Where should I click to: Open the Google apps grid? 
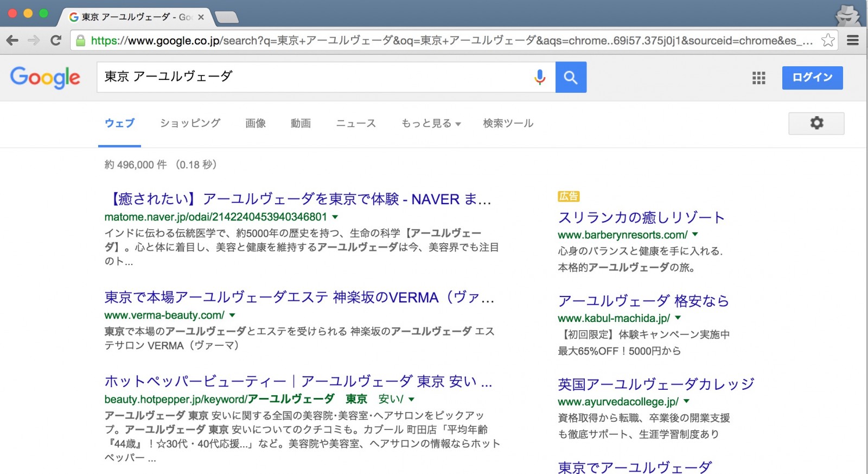point(759,78)
